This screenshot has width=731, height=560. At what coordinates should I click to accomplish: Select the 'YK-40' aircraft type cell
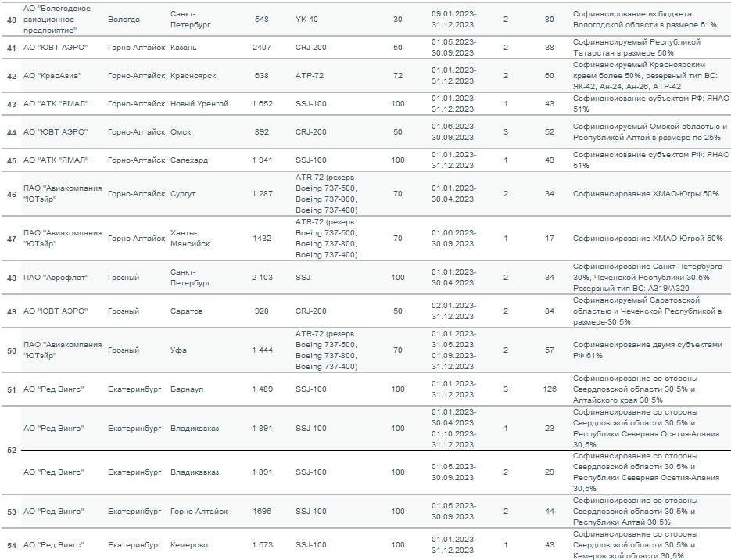click(x=306, y=20)
